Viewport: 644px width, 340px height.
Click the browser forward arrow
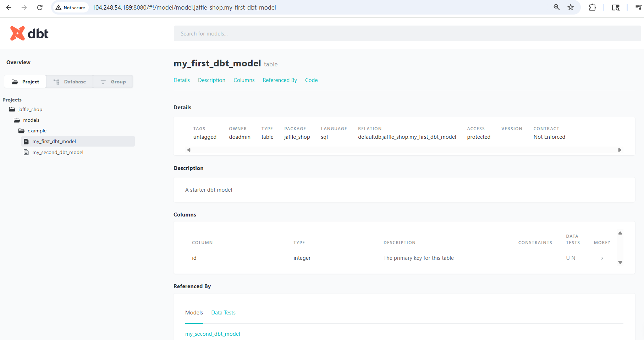coord(24,7)
